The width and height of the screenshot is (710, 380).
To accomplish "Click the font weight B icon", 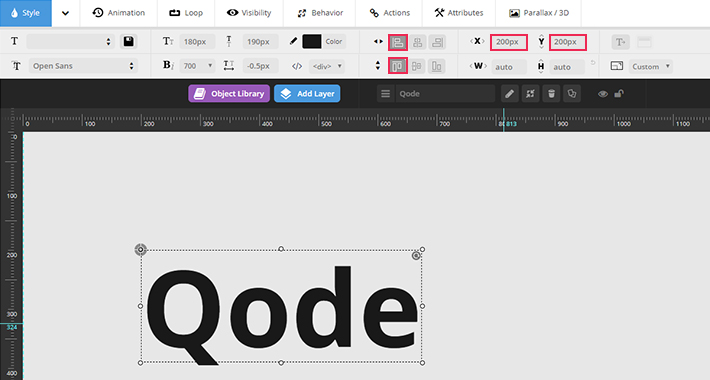I will [168, 65].
